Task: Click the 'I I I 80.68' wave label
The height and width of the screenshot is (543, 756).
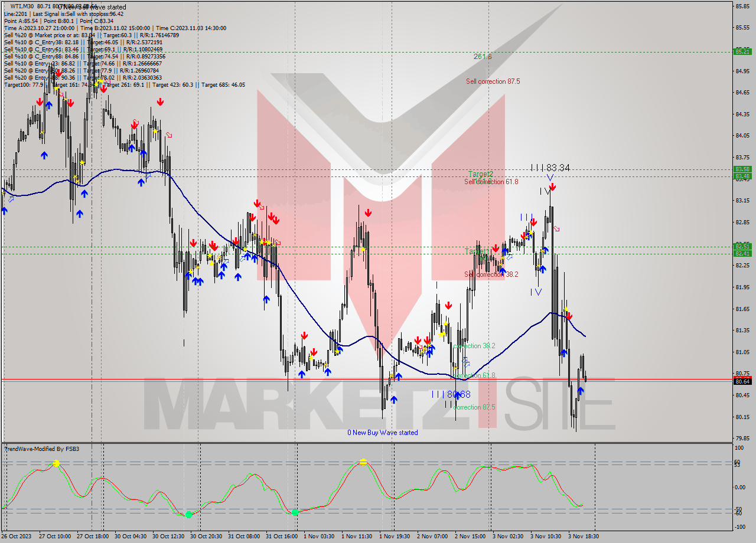Action: (x=451, y=394)
